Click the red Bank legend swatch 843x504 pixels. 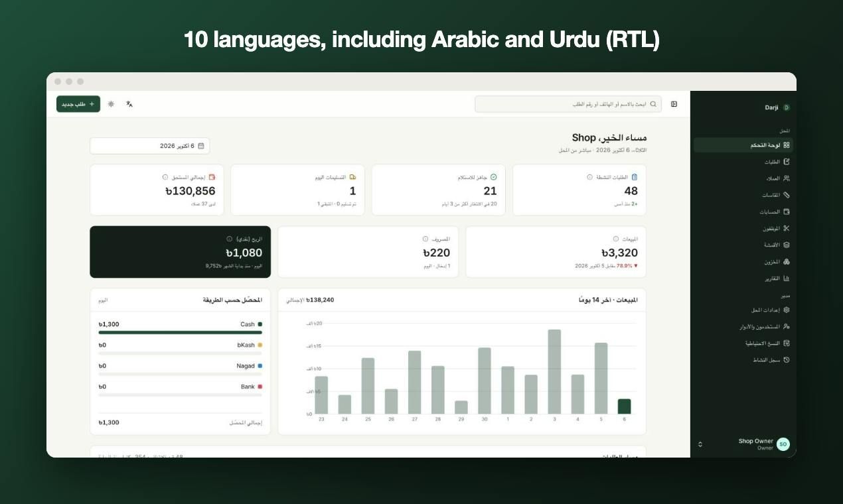[x=260, y=387]
